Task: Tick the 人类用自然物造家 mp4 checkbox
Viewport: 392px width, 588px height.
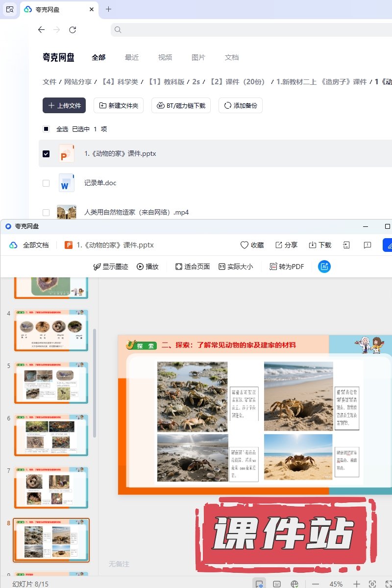Action: point(46,213)
